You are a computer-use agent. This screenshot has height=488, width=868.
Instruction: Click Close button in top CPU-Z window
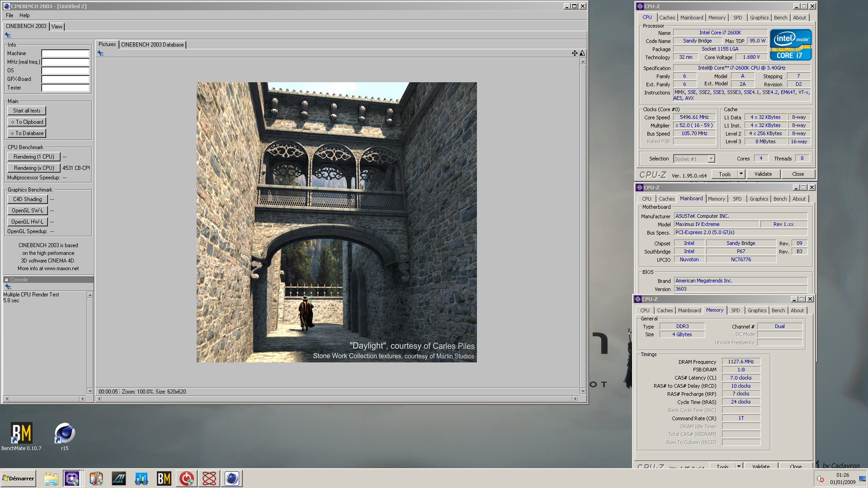coord(798,174)
